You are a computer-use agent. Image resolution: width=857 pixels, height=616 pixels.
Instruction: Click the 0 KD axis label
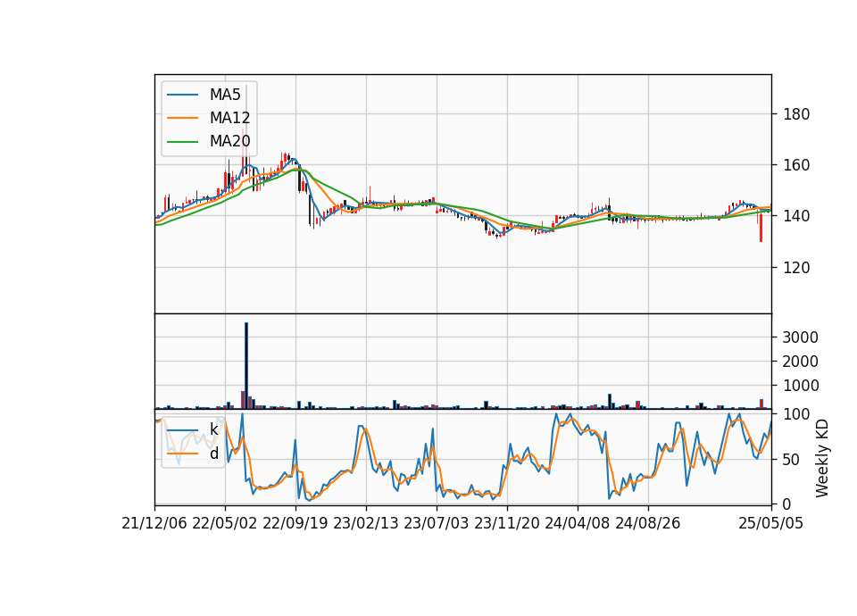[787, 504]
